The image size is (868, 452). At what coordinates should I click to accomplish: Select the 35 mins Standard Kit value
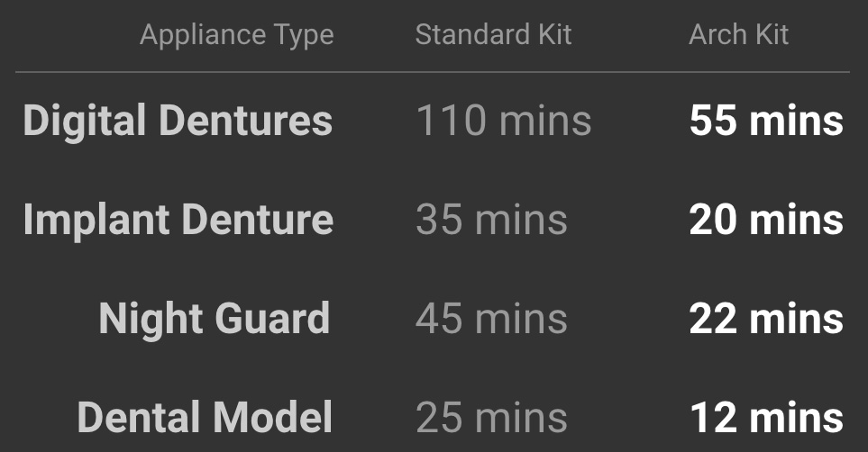pyautogui.click(x=491, y=220)
